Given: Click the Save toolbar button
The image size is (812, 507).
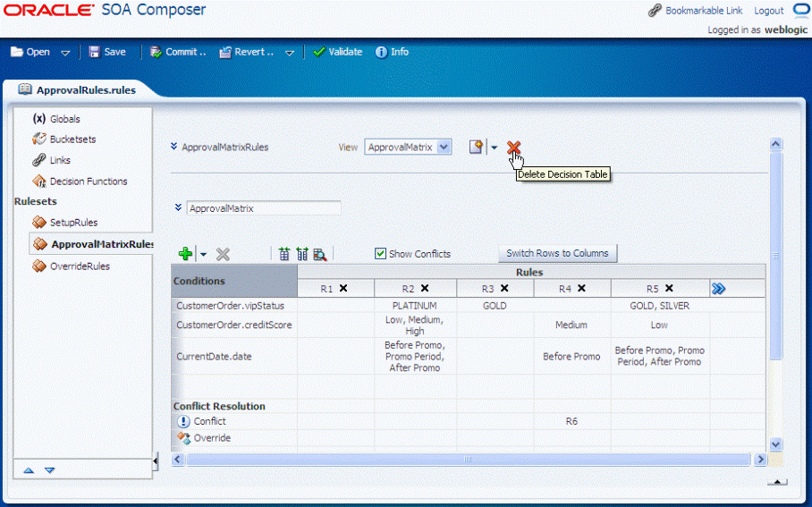Looking at the screenshot, I should [x=107, y=52].
